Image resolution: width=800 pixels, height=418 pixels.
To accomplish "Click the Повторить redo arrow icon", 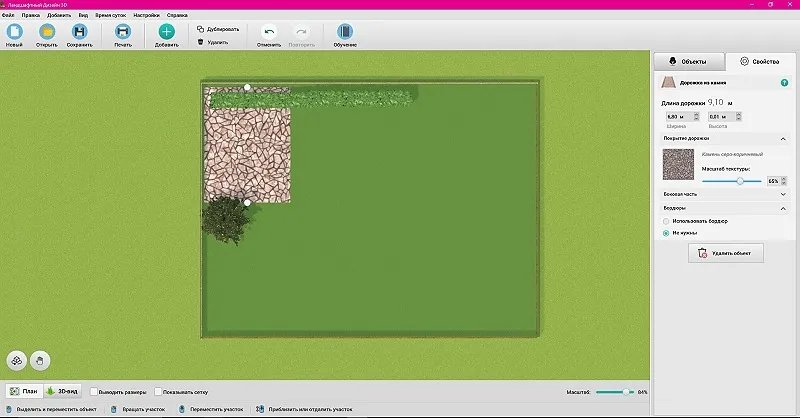I will click(x=302, y=32).
